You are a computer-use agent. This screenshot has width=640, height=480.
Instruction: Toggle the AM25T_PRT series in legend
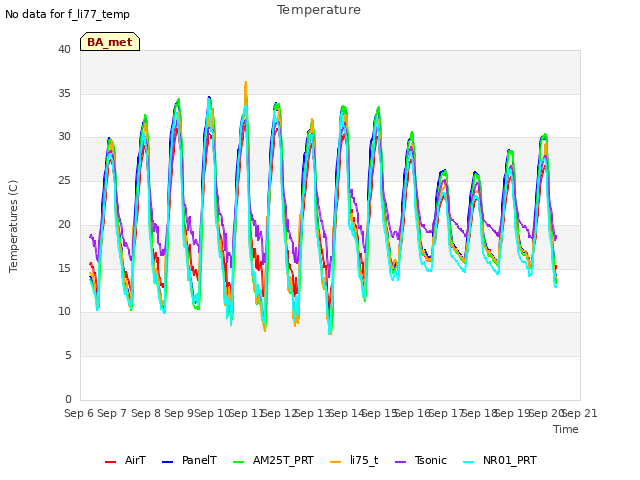click(x=273, y=460)
